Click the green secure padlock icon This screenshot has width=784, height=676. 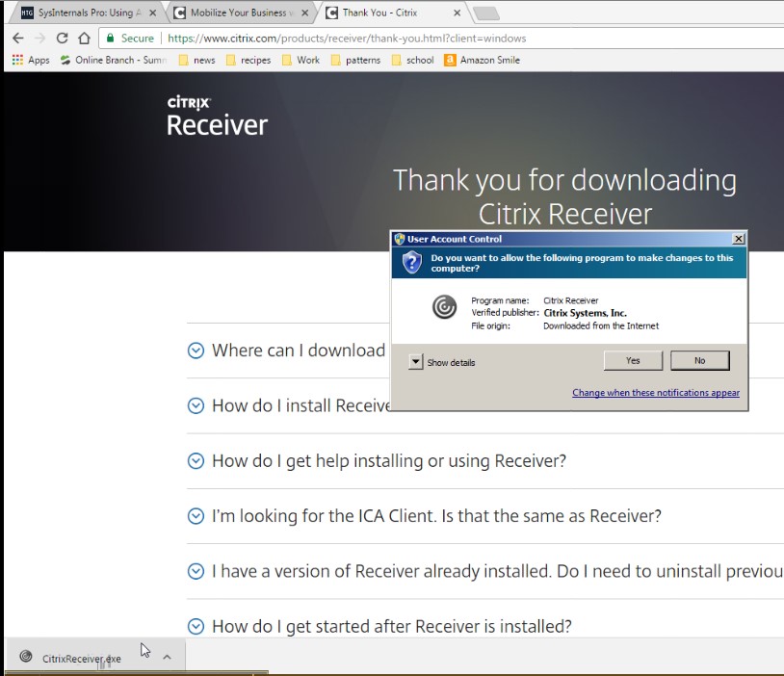[111, 38]
